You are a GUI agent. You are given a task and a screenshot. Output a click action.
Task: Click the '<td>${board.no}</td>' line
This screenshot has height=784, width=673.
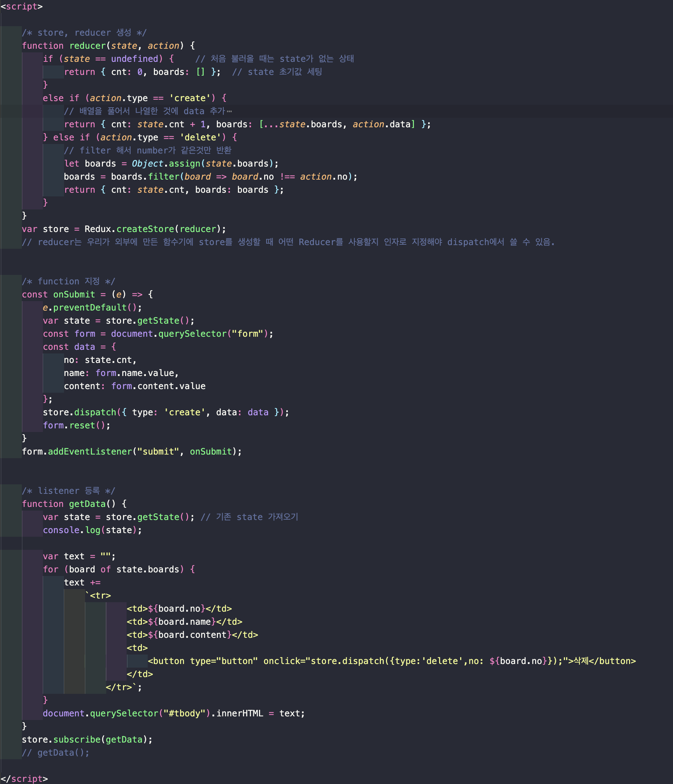(x=179, y=608)
